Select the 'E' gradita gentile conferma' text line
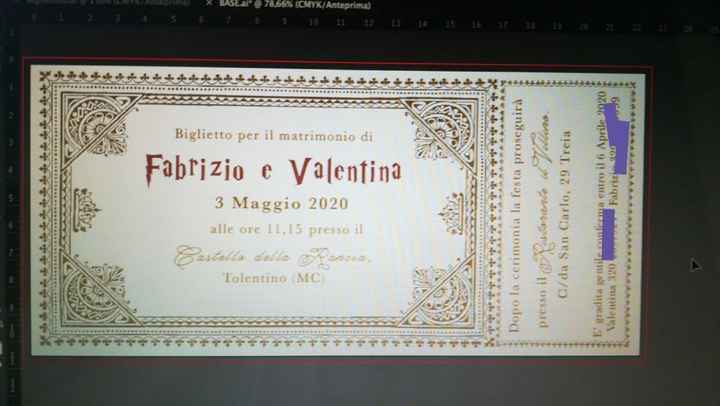Screen dimensions: 720x406 pyautogui.click(x=602, y=214)
